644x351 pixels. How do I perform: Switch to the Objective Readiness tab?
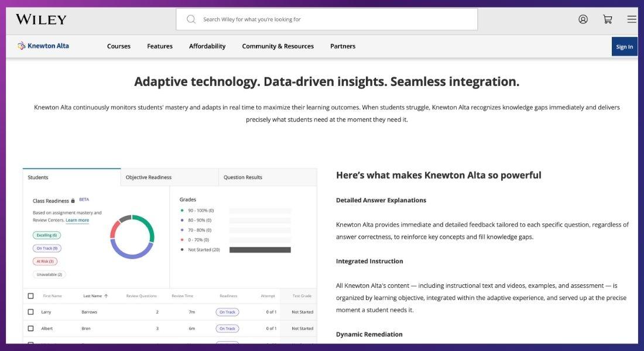coord(149,177)
